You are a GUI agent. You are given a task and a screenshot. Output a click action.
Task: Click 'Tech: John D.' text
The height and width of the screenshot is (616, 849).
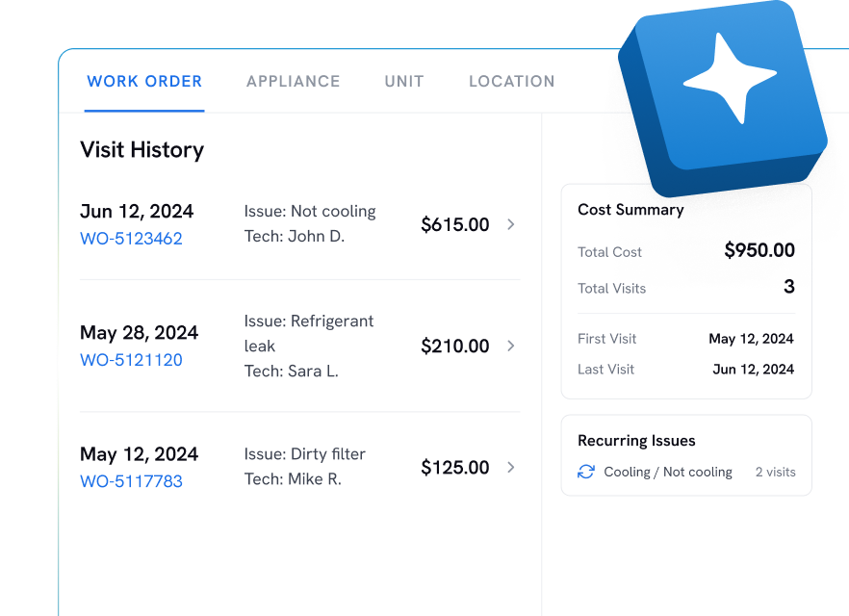tap(294, 236)
